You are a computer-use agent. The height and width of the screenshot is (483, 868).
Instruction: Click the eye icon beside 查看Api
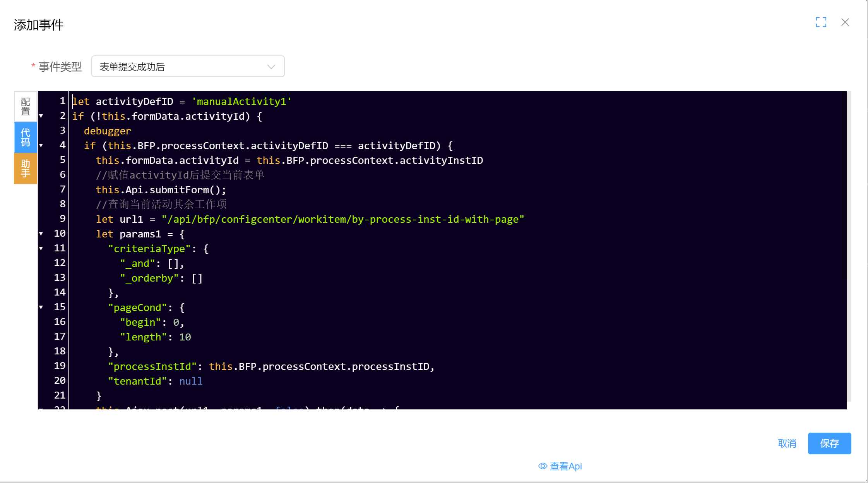[x=543, y=466]
